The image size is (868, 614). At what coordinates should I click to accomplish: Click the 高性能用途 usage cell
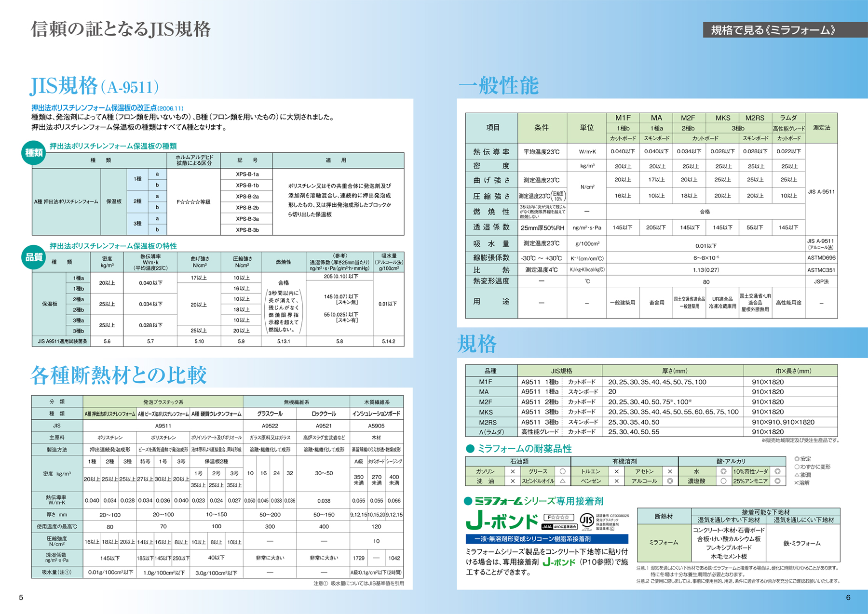788,303
